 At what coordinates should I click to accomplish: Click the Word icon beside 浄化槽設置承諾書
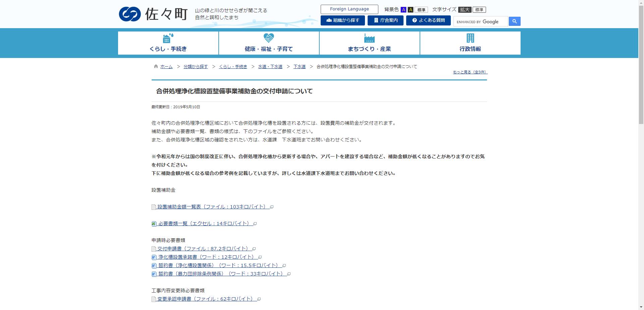(154, 257)
